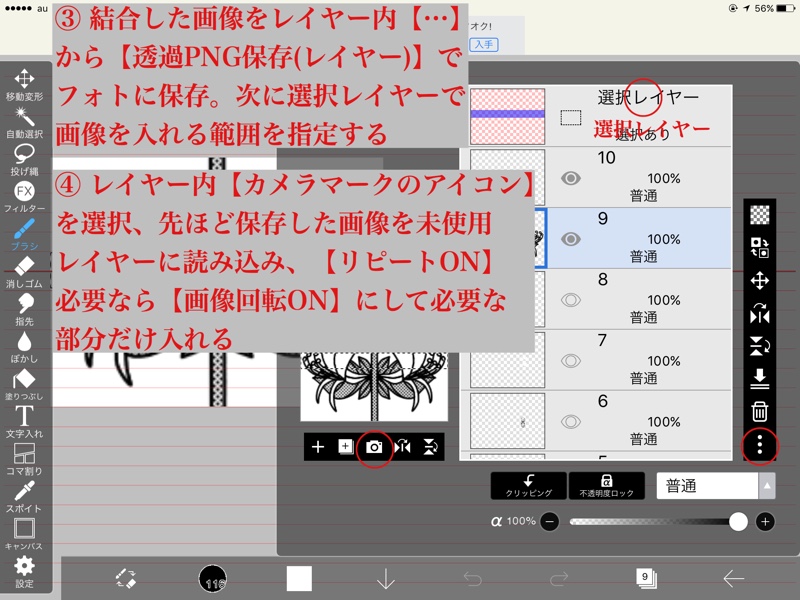
Task: Click the undo arrow
Action: coord(472,579)
